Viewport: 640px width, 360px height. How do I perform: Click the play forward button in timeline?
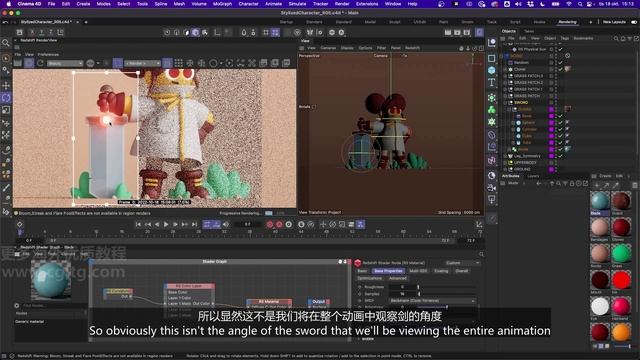(x=166, y=224)
